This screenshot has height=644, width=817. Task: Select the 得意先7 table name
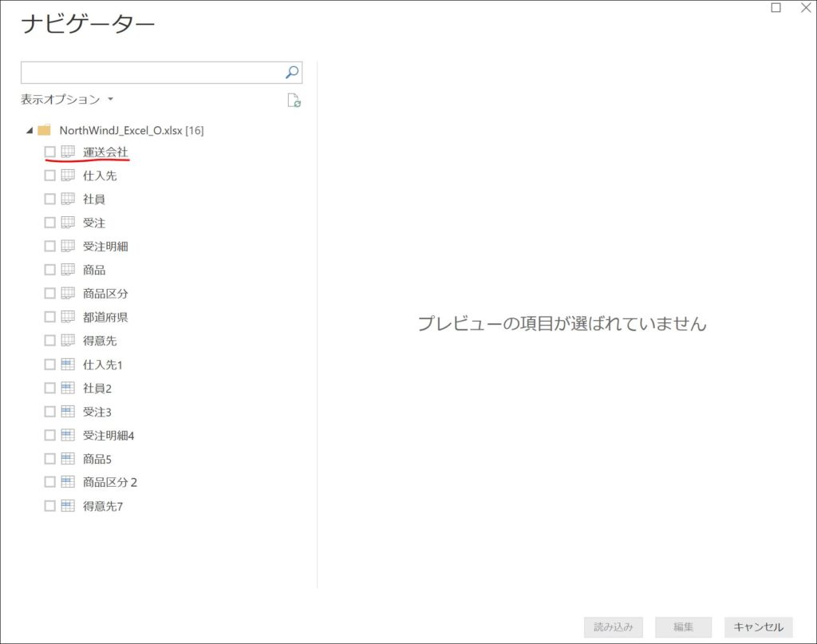103,506
